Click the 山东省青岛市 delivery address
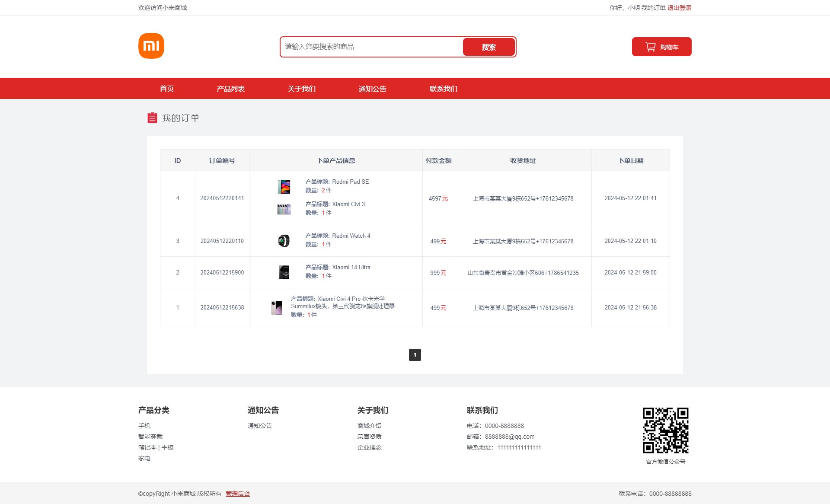Viewport: 830px width, 504px height. (523, 273)
